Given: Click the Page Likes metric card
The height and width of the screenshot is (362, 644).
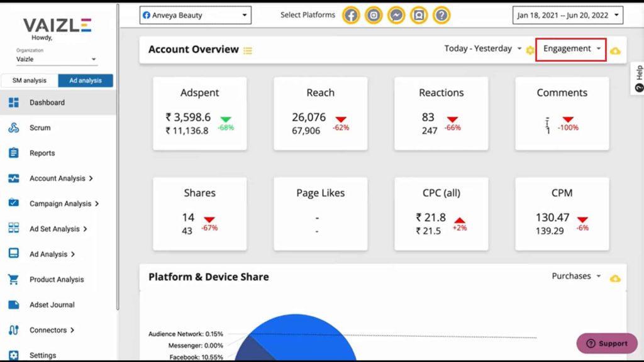Looking at the screenshot, I should tap(321, 214).
